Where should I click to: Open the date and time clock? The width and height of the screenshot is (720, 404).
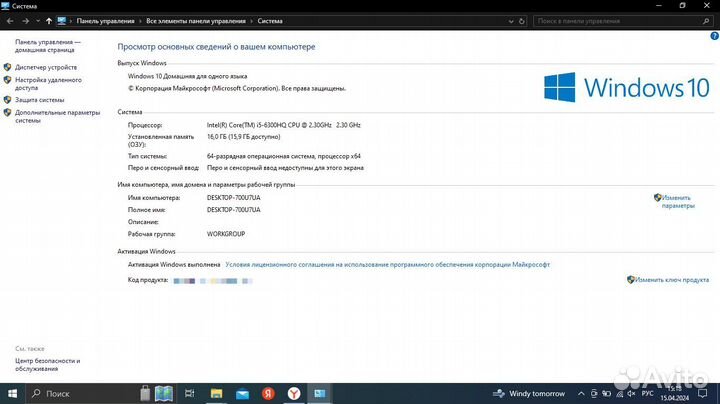pos(675,393)
